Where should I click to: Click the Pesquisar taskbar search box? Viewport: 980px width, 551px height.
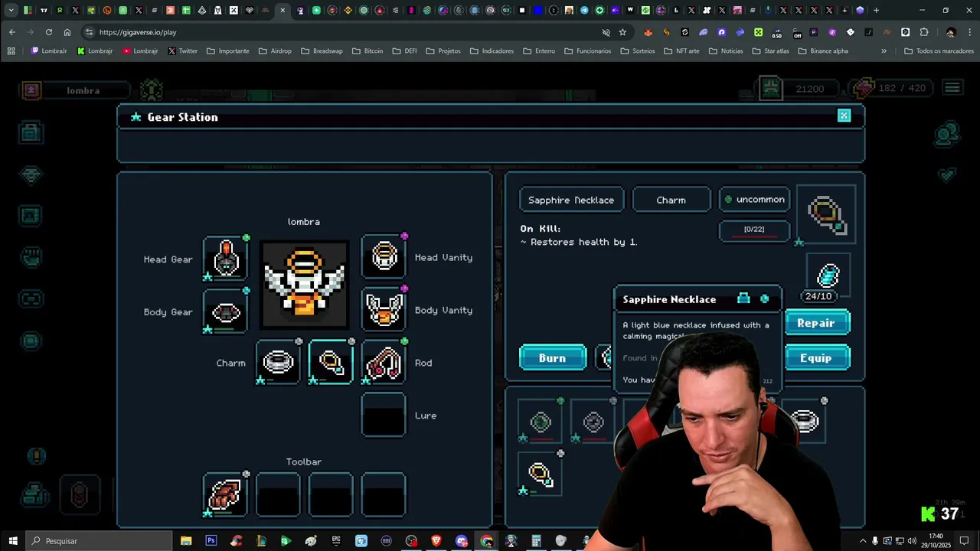100,540
